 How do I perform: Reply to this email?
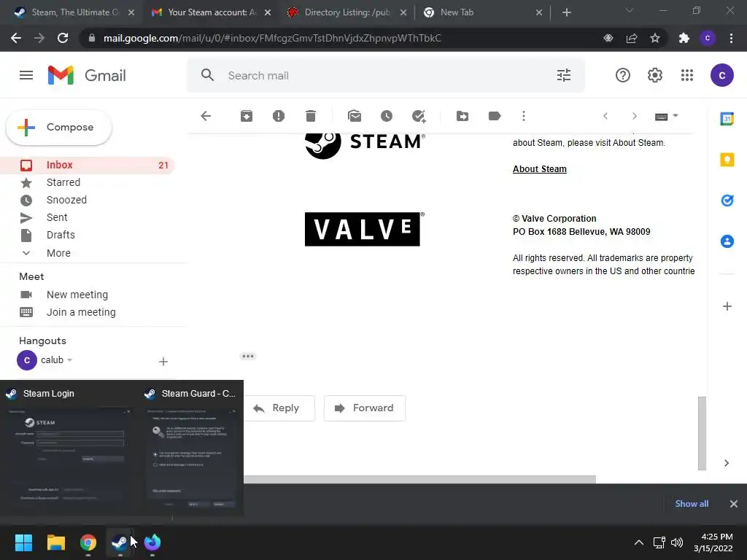click(279, 408)
